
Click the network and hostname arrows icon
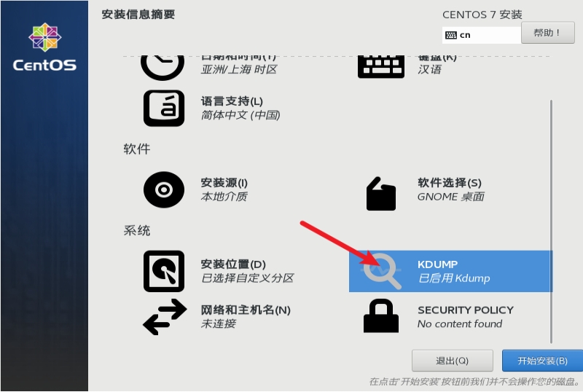pyautogui.click(x=165, y=317)
